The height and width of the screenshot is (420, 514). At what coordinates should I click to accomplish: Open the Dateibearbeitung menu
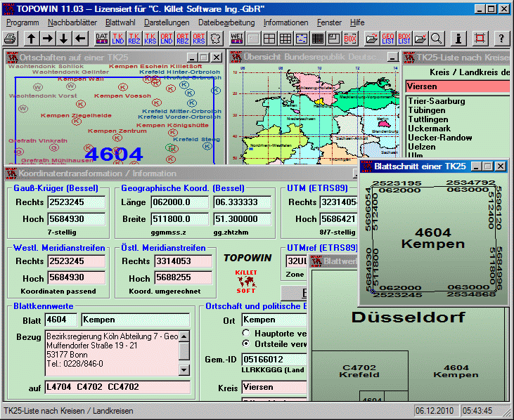tap(226, 22)
